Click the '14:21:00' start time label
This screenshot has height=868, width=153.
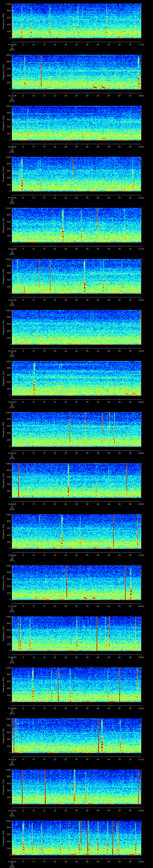12,300
